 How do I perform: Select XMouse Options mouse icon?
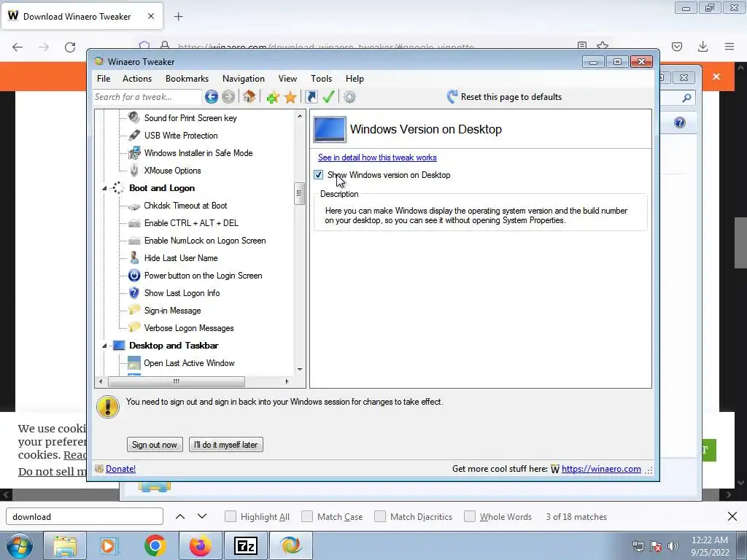coord(134,171)
